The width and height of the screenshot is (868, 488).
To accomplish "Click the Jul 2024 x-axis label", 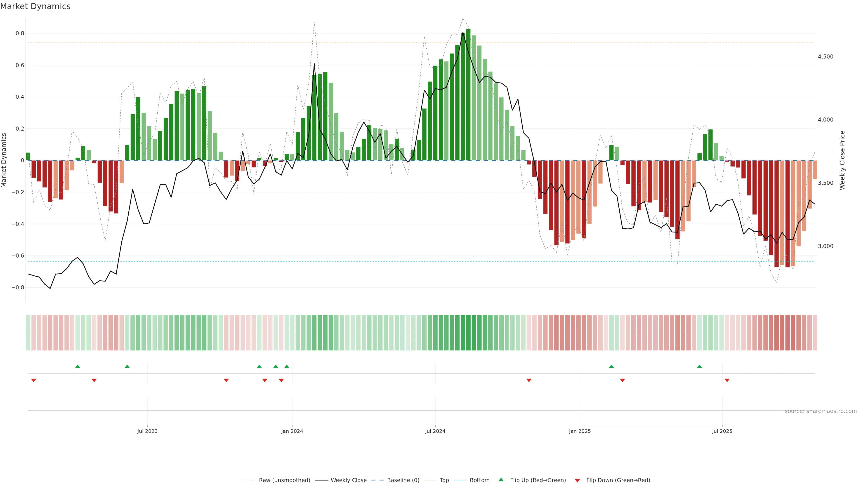I will coord(435,431).
